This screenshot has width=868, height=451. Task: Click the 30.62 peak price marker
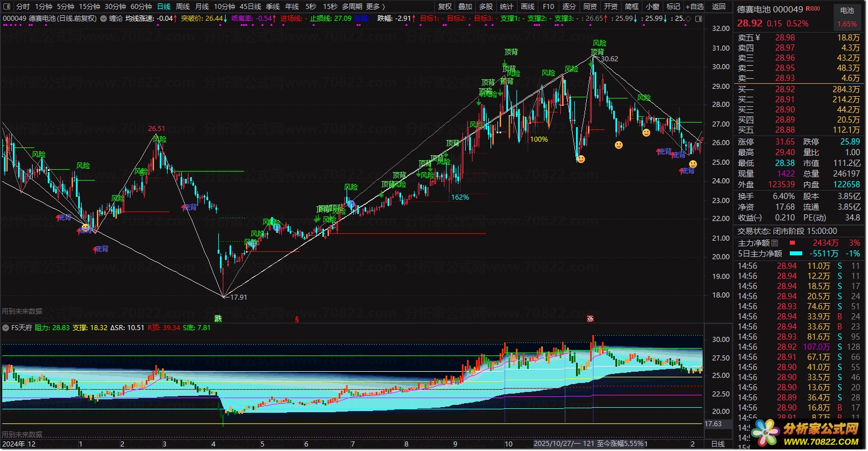[609, 58]
